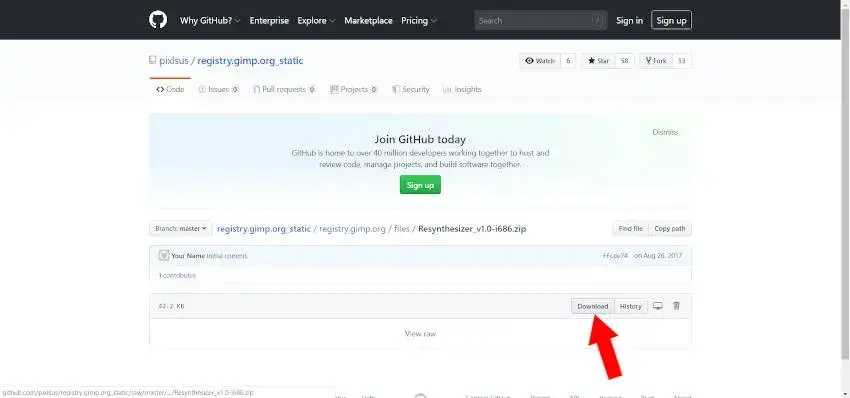Open Your Name commit author avatar
Viewport: 850px width, 398px height.
tap(164, 255)
